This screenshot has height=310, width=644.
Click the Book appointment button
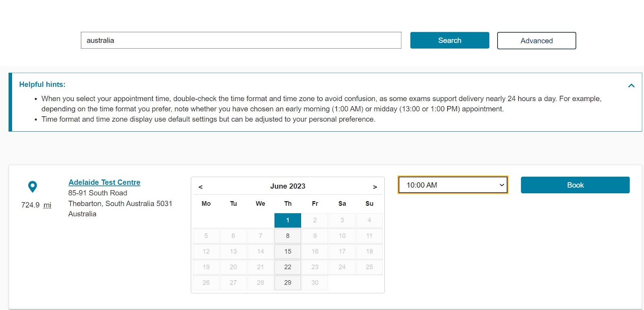[x=575, y=185]
